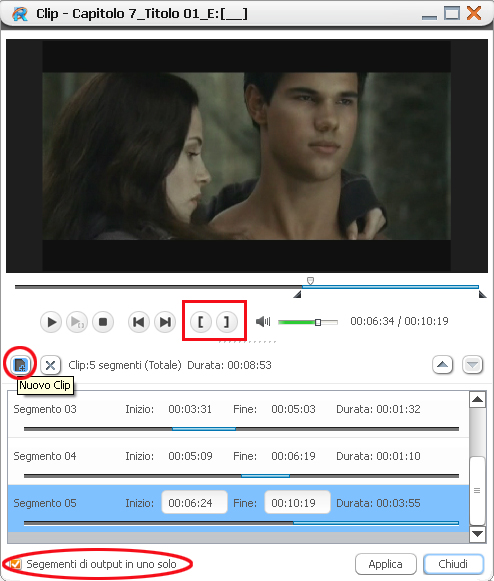Click the time display 00:06:34 / 00:10:19

[399, 321]
